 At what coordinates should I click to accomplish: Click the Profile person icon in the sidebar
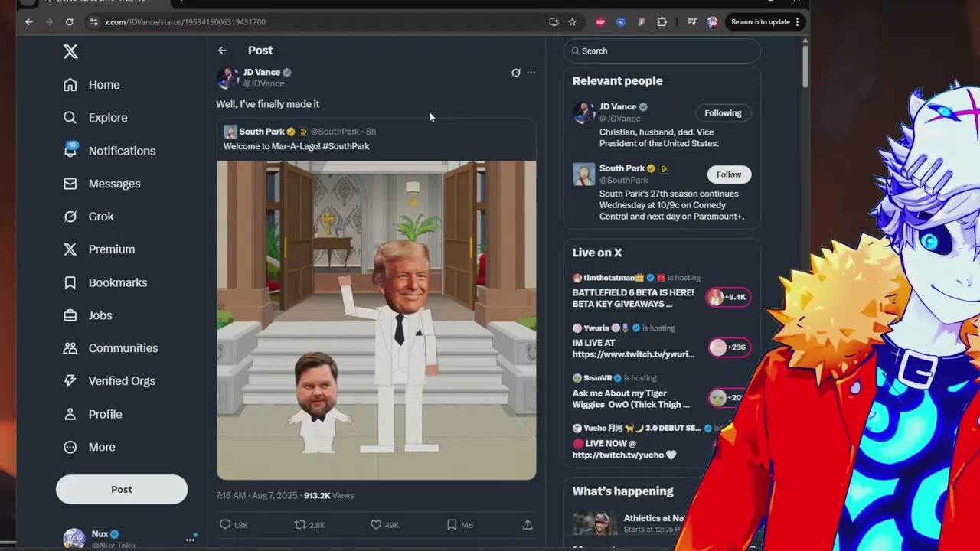(70, 414)
